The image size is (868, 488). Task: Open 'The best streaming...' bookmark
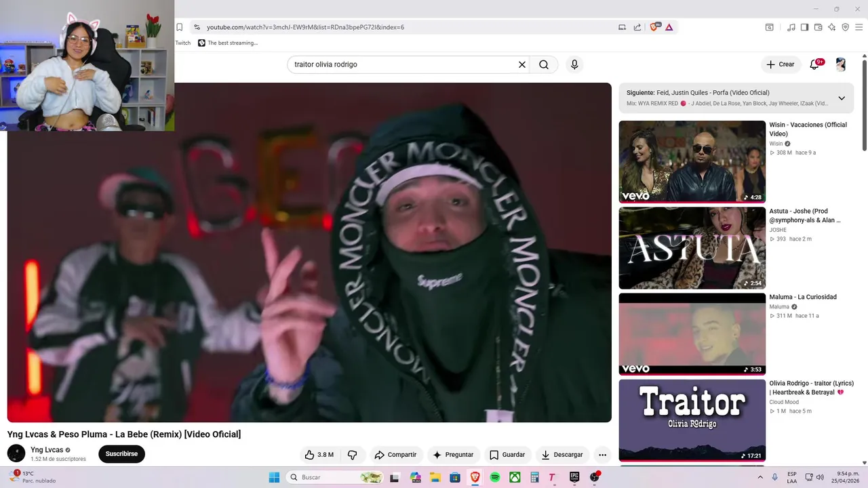228,43
